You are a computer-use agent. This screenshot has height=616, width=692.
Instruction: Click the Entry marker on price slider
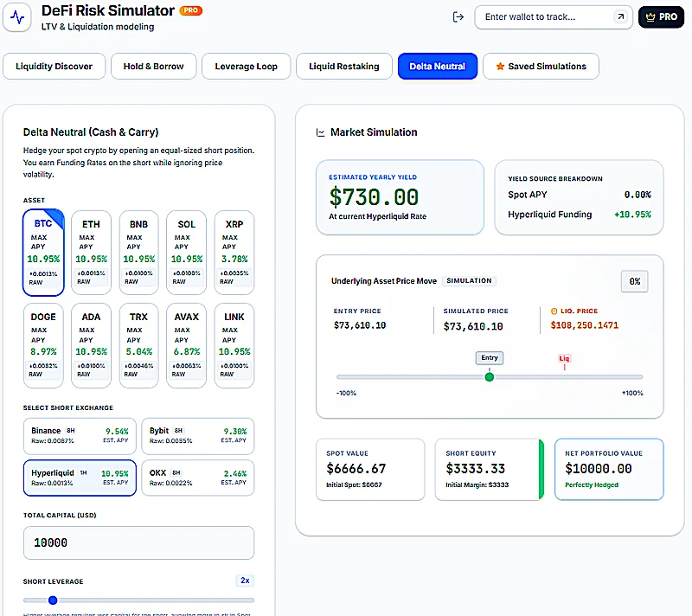[x=490, y=358]
